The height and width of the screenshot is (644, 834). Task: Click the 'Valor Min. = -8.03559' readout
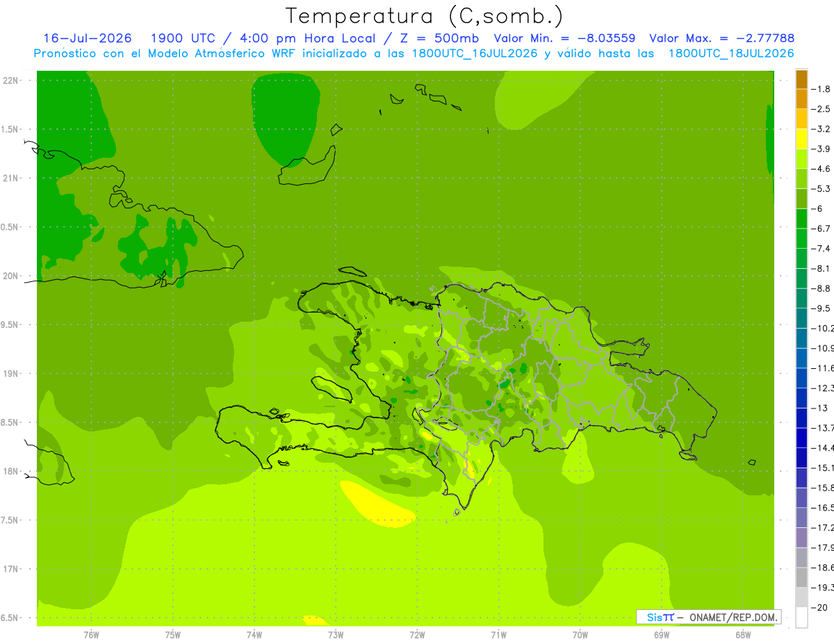tap(564, 38)
